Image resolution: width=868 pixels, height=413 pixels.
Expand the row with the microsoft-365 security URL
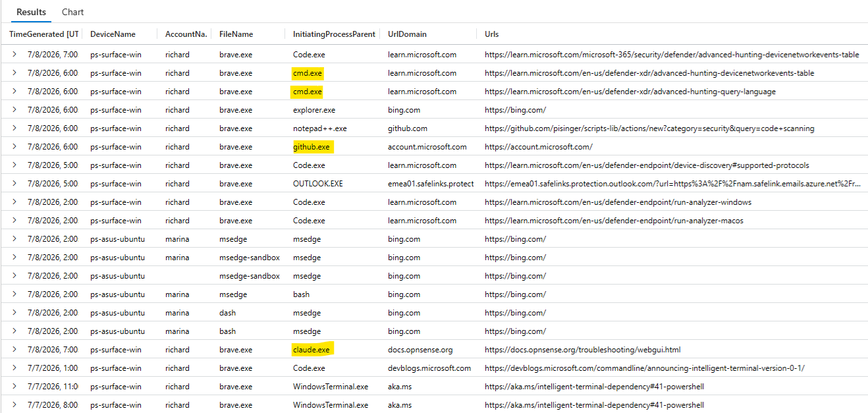coord(14,55)
